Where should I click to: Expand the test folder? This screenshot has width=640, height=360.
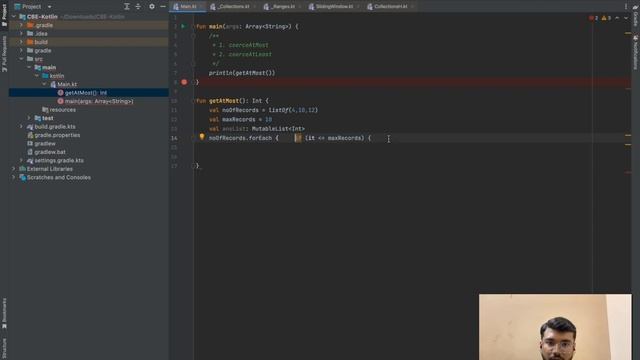(x=29, y=118)
